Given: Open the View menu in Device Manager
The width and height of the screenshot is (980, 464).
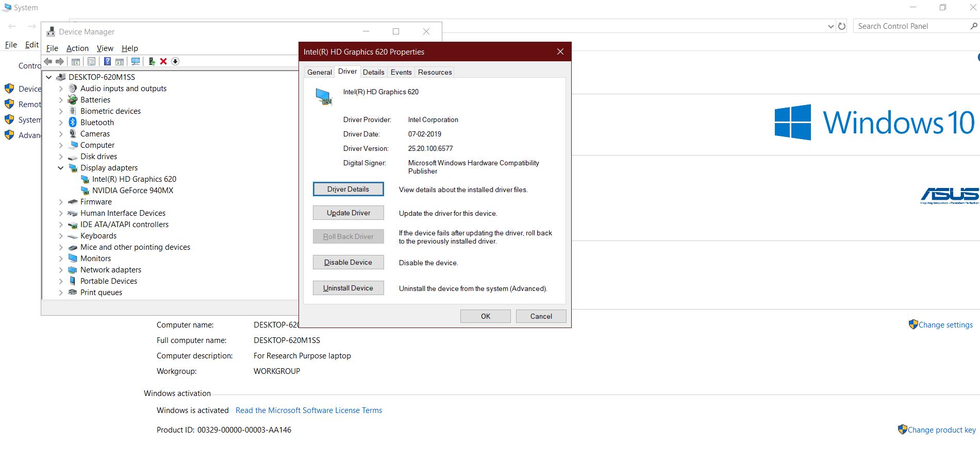Looking at the screenshot, I should 105,48.
